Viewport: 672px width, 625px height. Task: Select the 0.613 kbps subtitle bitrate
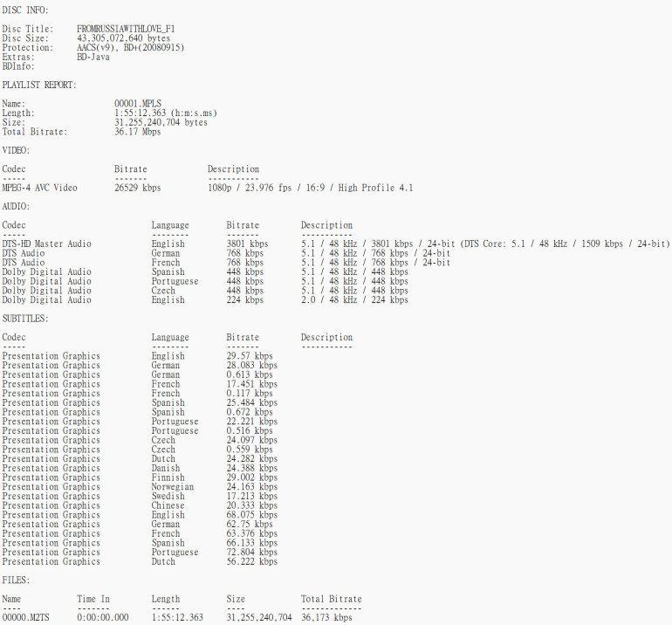click(250, 374)
